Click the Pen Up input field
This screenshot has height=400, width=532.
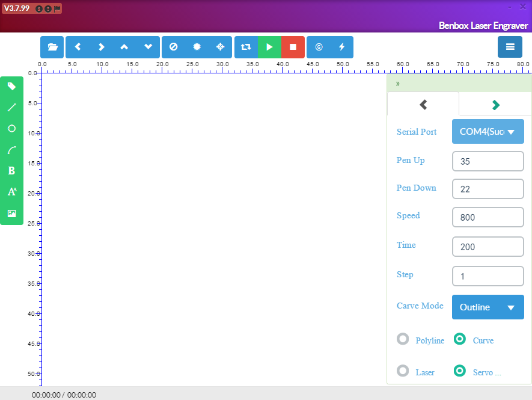point(488,161)
